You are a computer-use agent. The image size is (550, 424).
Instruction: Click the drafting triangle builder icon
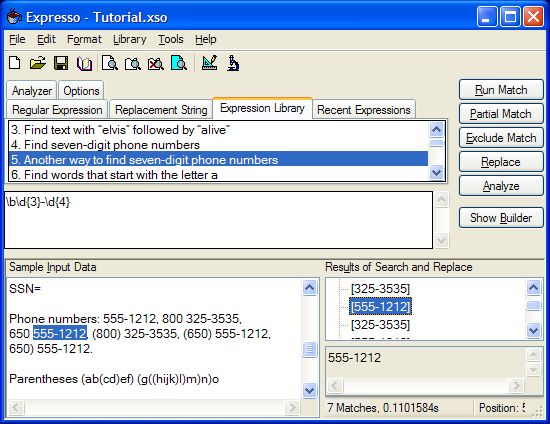[x=209, y=63]
